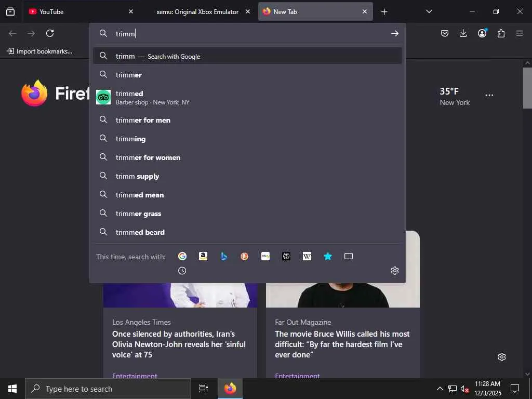Search this time with Google icon
The height and width of the screenshot is (399, 532).
[x=182, y=256]
